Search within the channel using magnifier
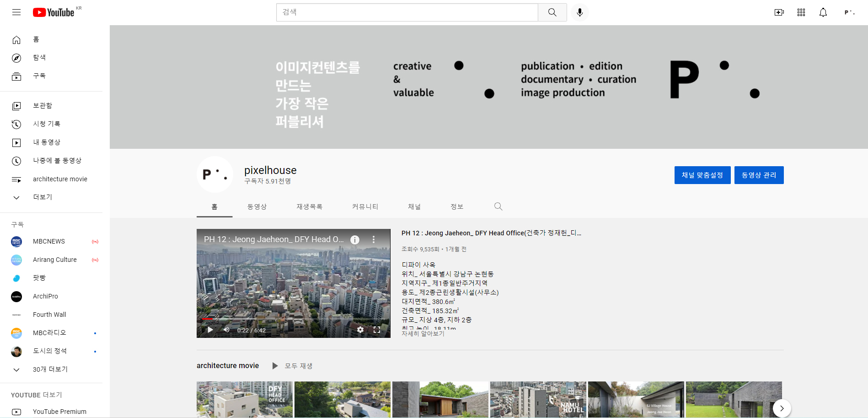 tap(498, 206)
